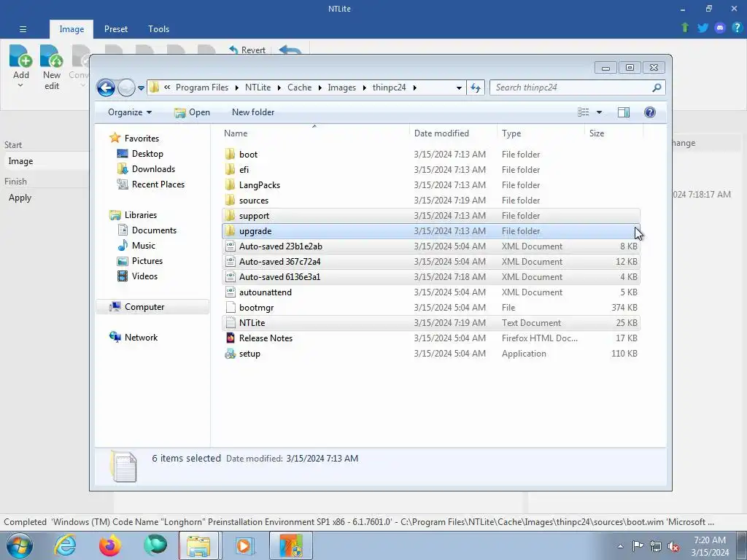Click the Explorer forward arrow button
Image resolution: width=747 pixels, height=560 pixels.
point(125,87)
